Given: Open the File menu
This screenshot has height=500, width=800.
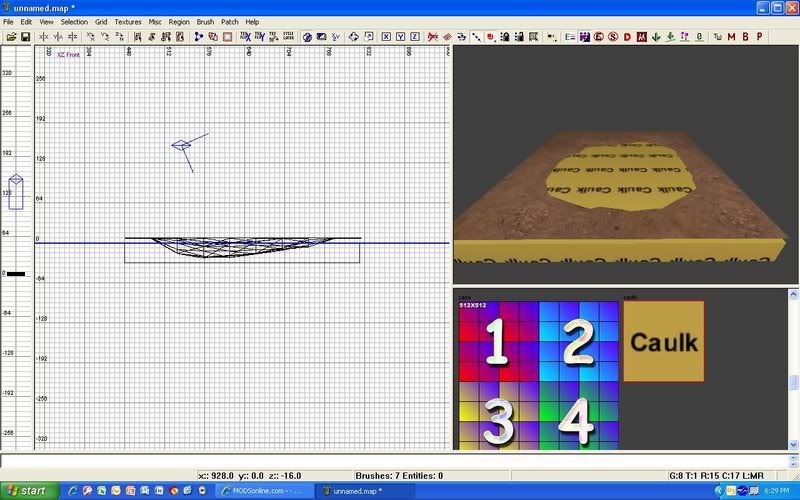Looking at the screenshot, I should coord(8,21).
